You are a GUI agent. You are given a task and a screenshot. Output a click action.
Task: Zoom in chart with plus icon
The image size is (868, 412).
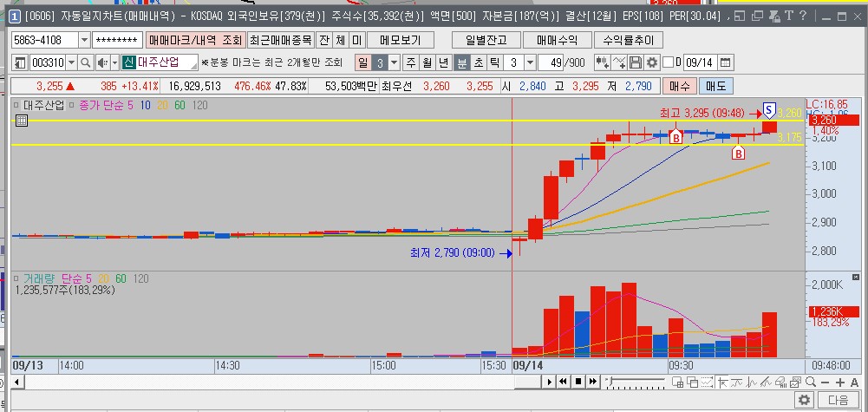839,383
